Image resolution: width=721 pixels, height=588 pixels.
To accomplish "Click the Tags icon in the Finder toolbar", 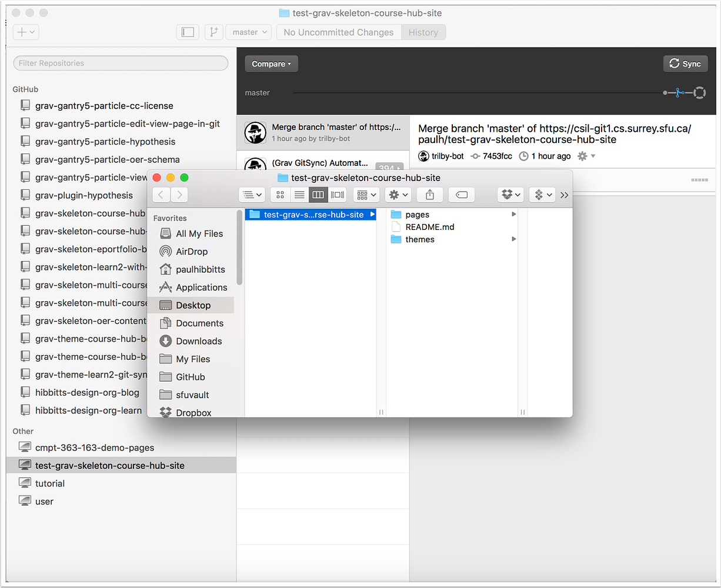I will point(462,195).
